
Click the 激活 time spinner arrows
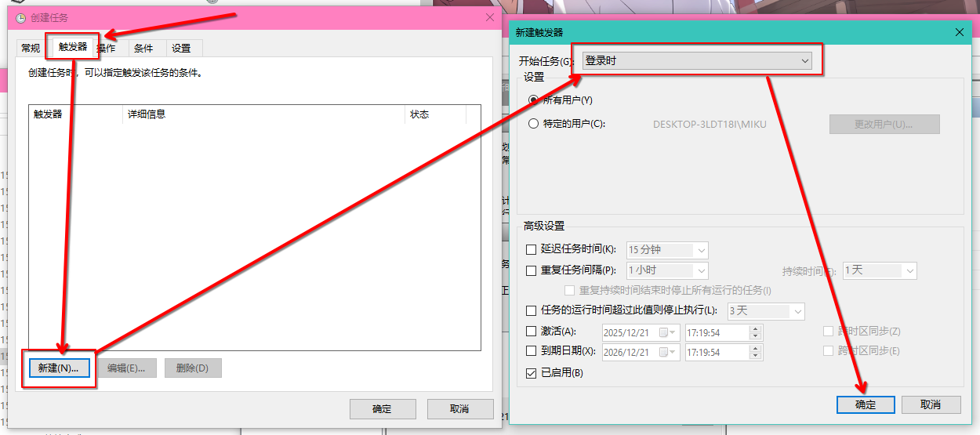coord(755,332)
